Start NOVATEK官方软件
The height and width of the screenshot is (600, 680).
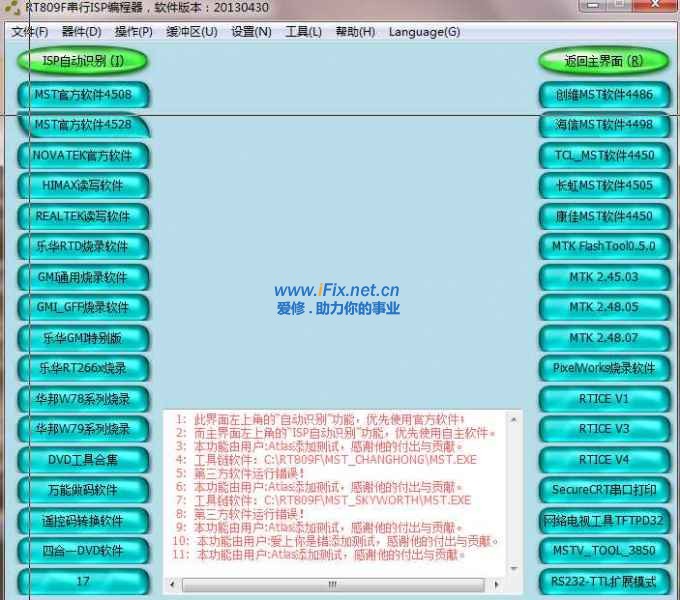(x=83, y=155)
